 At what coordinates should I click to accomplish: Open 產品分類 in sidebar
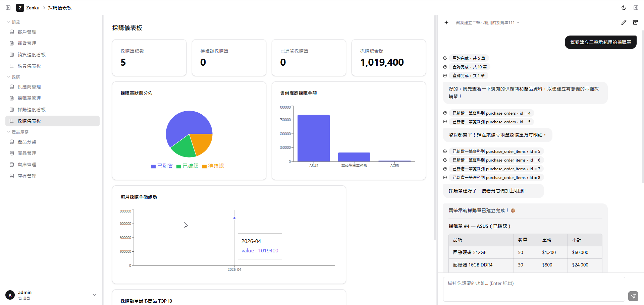pyautogui.click(x=52, y=142)
